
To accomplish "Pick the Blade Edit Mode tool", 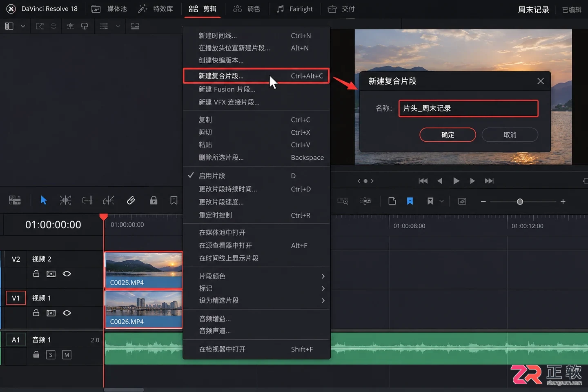I will coord(109,200).
